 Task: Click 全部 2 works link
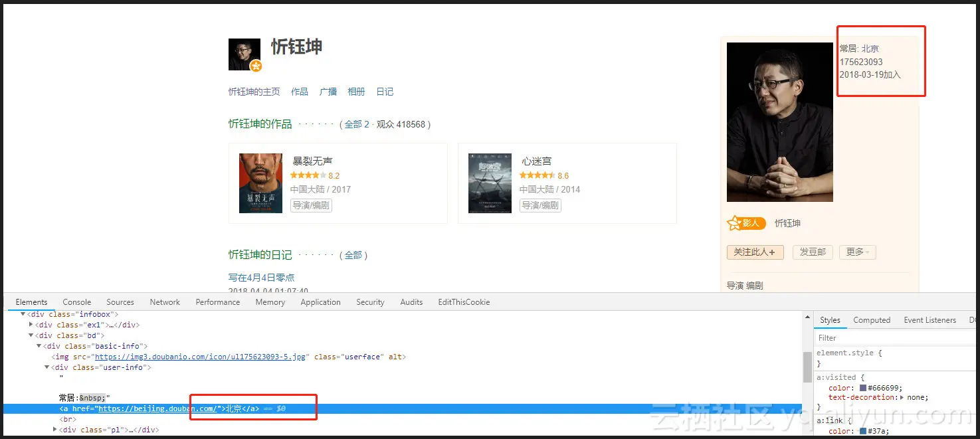click(x=357, y=124)
